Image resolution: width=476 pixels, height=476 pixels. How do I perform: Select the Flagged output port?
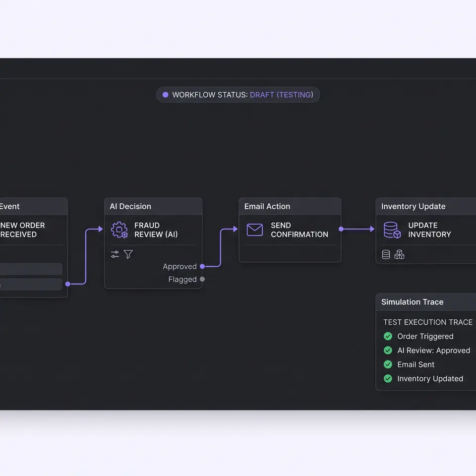point(202,279)
